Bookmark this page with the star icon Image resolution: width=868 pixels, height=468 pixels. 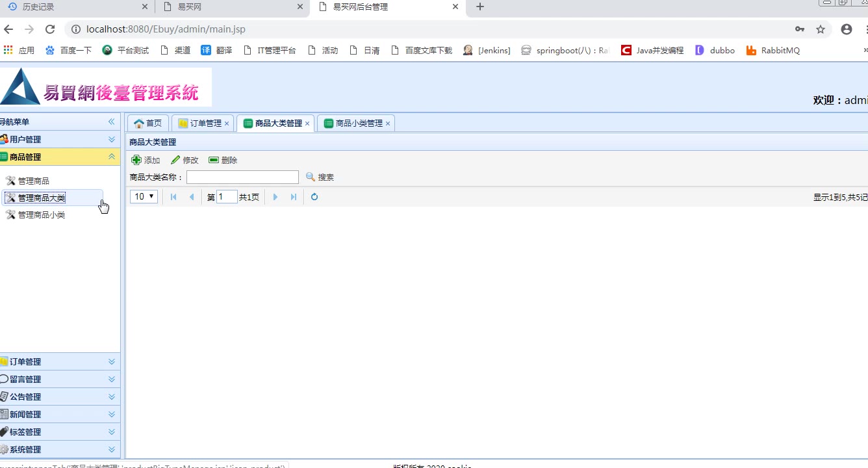point(821,29)
